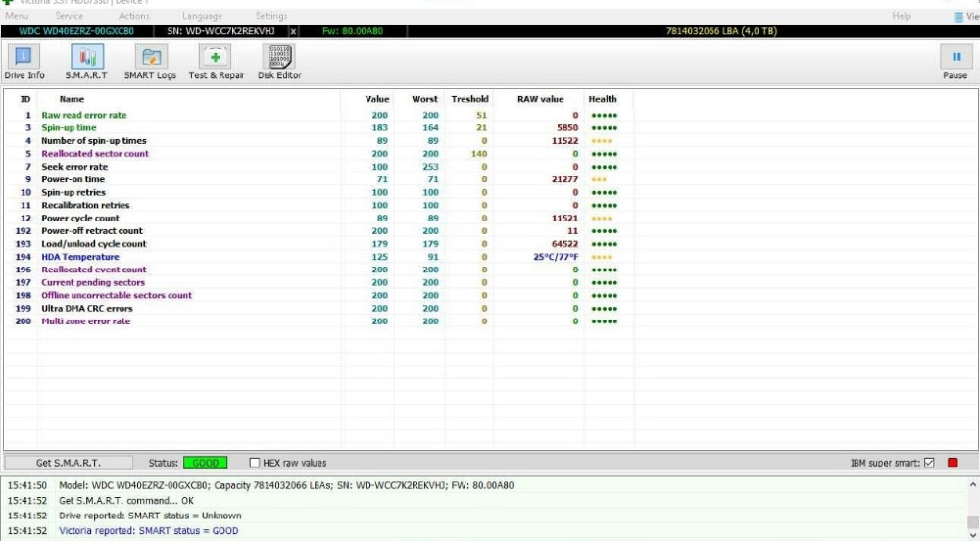Open the Language menu
This screenshot has height=541, width=980.
tap(202, 16)
